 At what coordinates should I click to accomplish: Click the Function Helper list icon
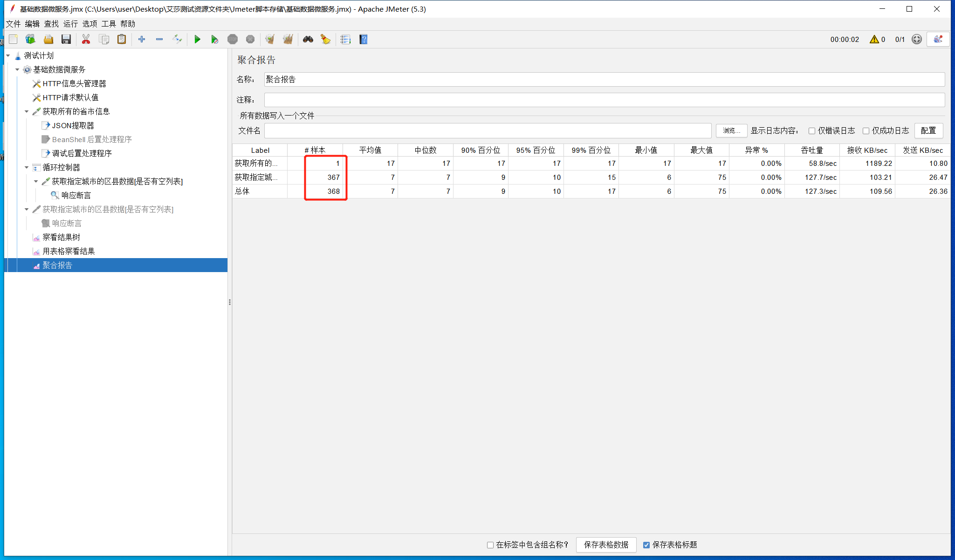click(345, 40)
